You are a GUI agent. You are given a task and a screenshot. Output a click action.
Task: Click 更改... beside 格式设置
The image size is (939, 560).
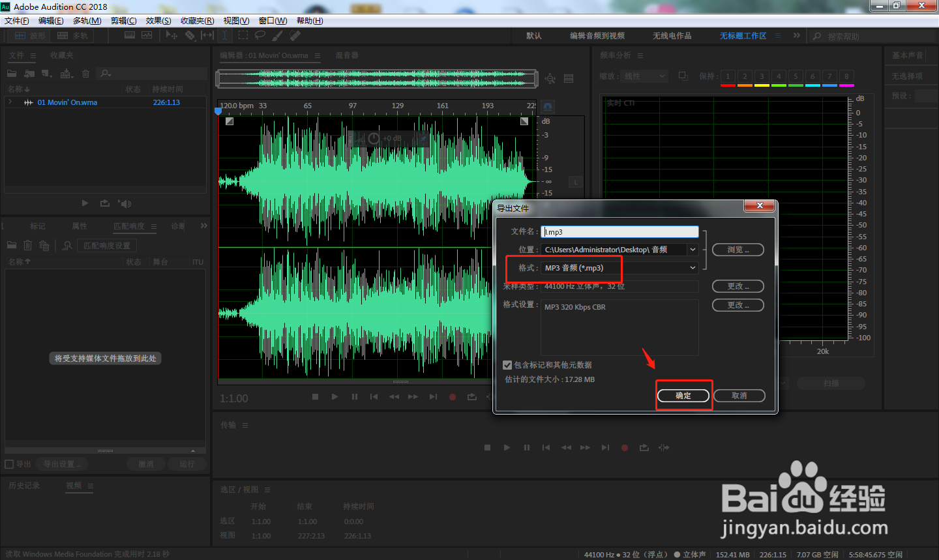coord(738,305)
